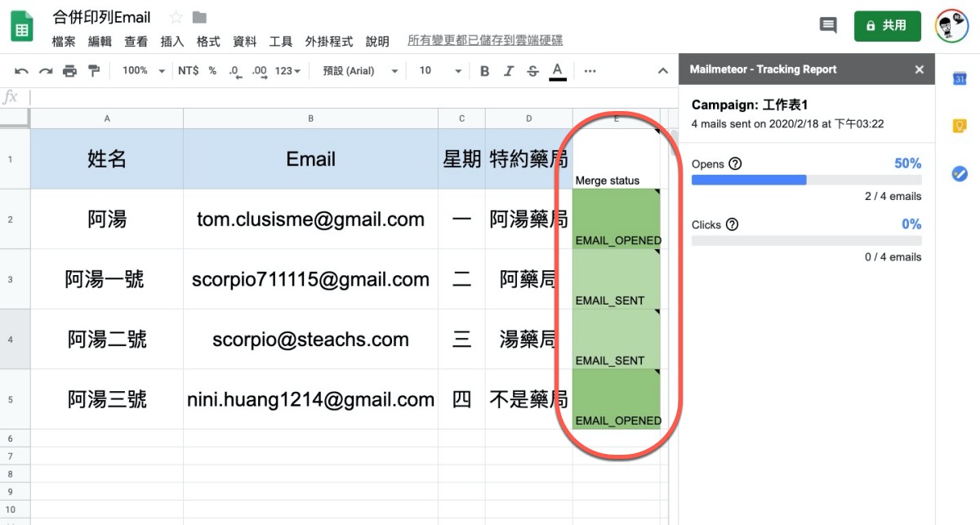The height and width of the screenshot is (525, 980).
Task: Select column B header
Action: pos(310,118)
